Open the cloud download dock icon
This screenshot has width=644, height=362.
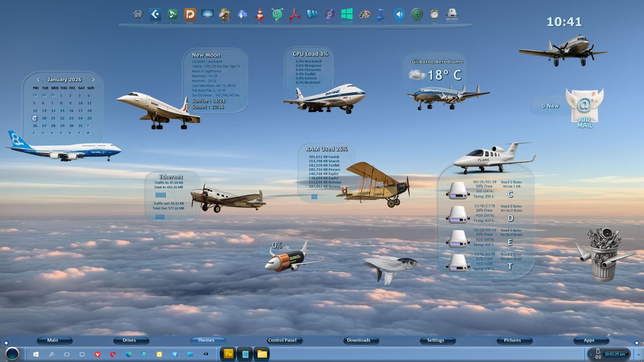click(242, 14)
